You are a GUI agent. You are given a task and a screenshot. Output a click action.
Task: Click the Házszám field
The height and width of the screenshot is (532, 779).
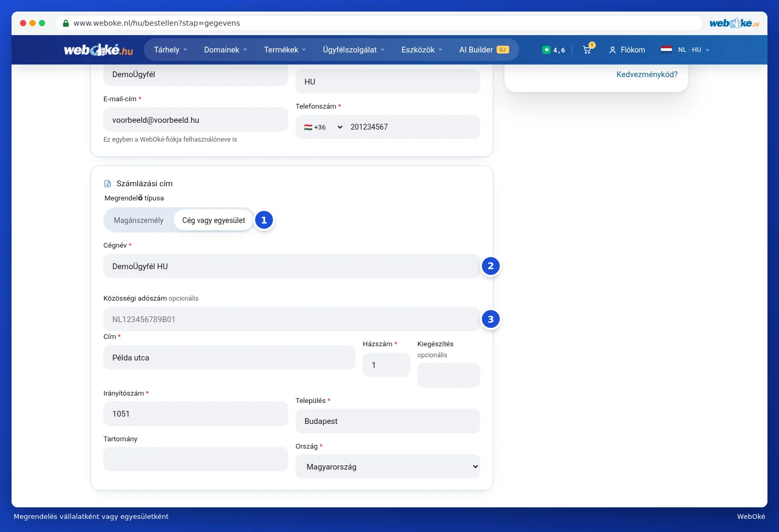[x=386, y=365]
